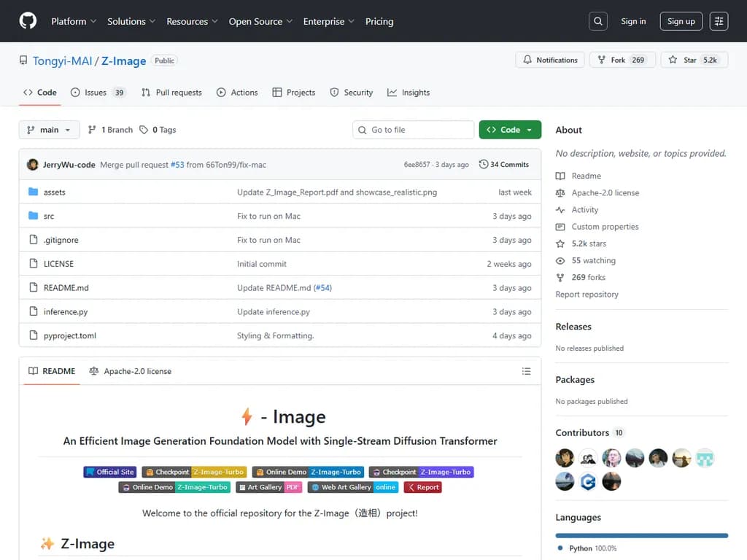Click the first contributor avatar
Viewport: 747px width, 560px height.
(x=565, y=458)
